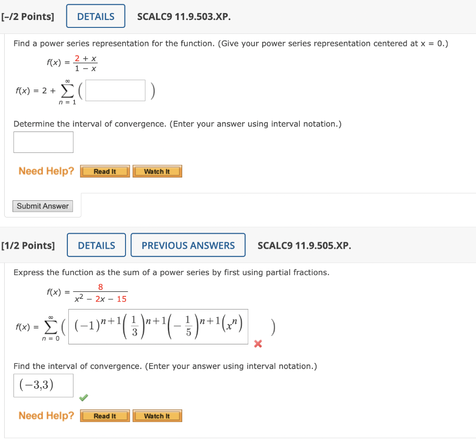View PREVIOUS ANSWERS for problem 11.9.505
This screenshot has width=476, height=448.
click(x=188, y=245)
